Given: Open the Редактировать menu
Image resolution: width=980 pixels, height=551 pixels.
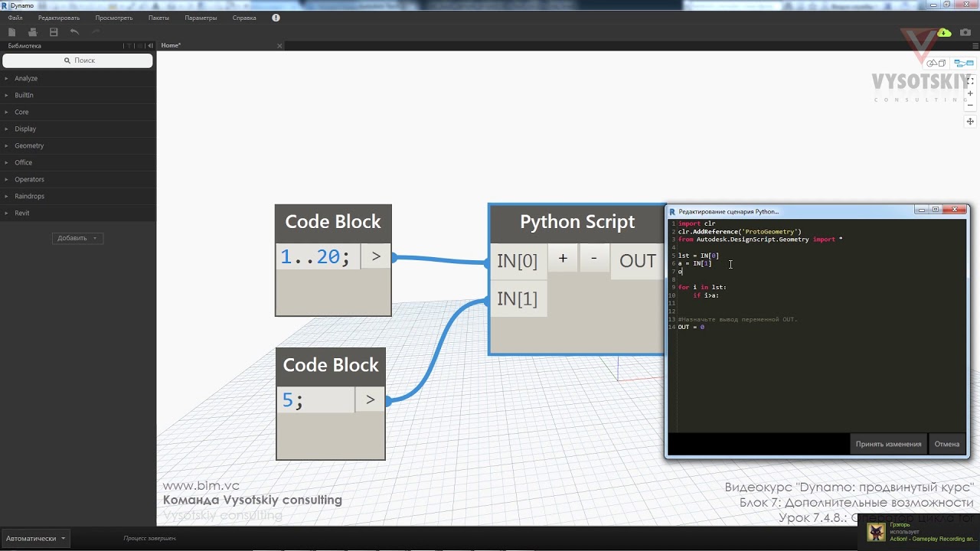Looking at the screenshot, I should [x=59, y=18].
